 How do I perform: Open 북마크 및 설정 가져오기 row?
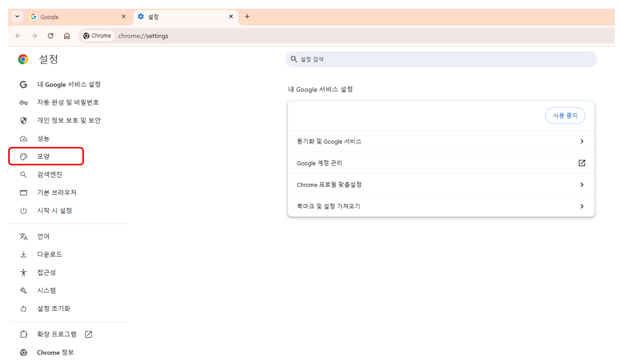pyautogui.click(x=441, y=206)
